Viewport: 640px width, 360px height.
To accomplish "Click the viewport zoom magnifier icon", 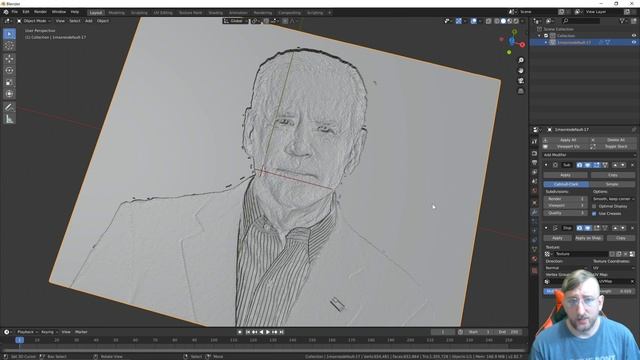I will [x=521, y=60].
